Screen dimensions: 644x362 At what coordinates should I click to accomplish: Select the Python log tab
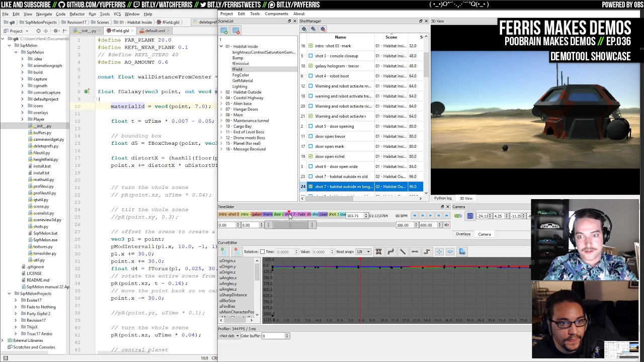click(x=443, y=198)
